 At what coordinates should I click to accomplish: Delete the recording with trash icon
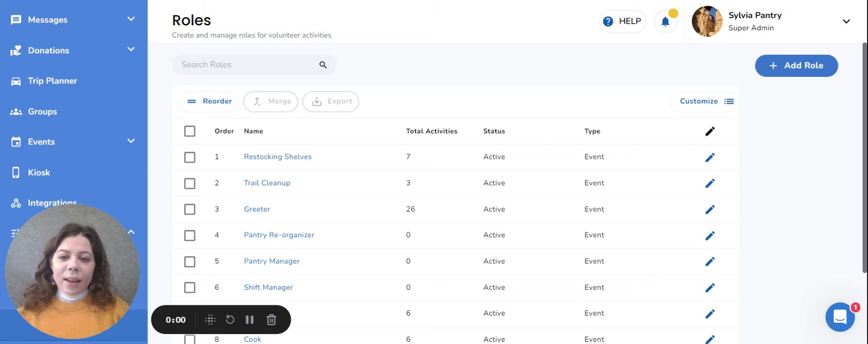pos(271,320)
